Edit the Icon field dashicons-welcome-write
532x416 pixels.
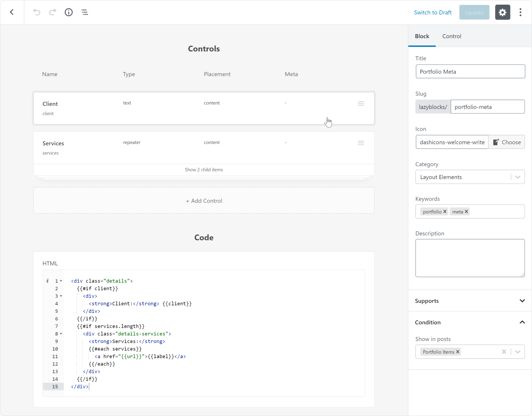(x=452, y=142)
